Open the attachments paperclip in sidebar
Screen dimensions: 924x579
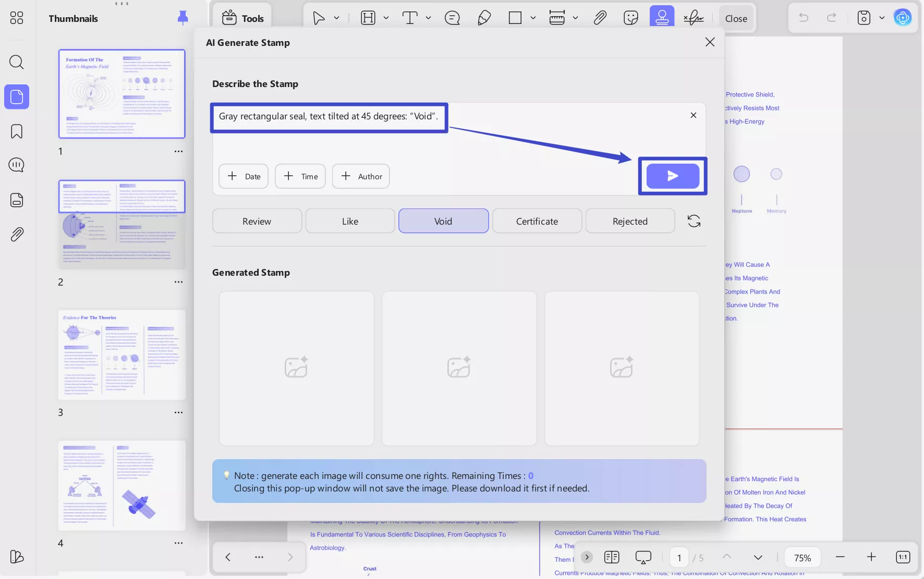click(17, 235)
